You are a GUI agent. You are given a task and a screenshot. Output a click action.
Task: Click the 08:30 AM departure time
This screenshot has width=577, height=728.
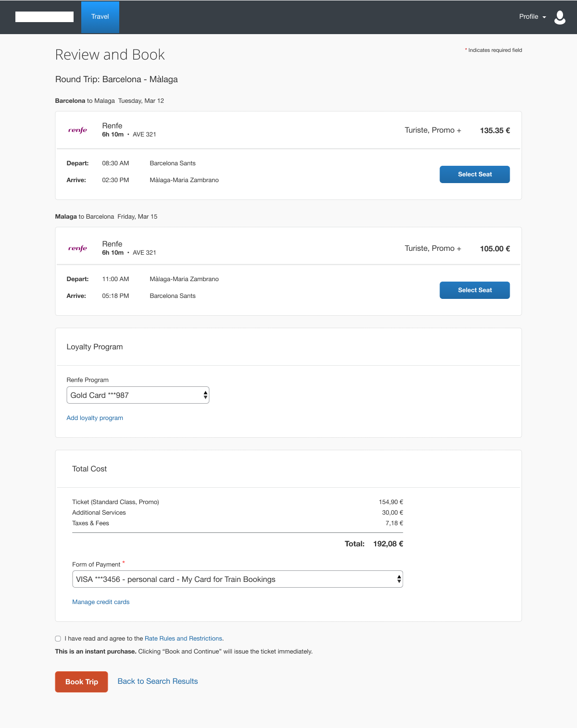point(115,163)
